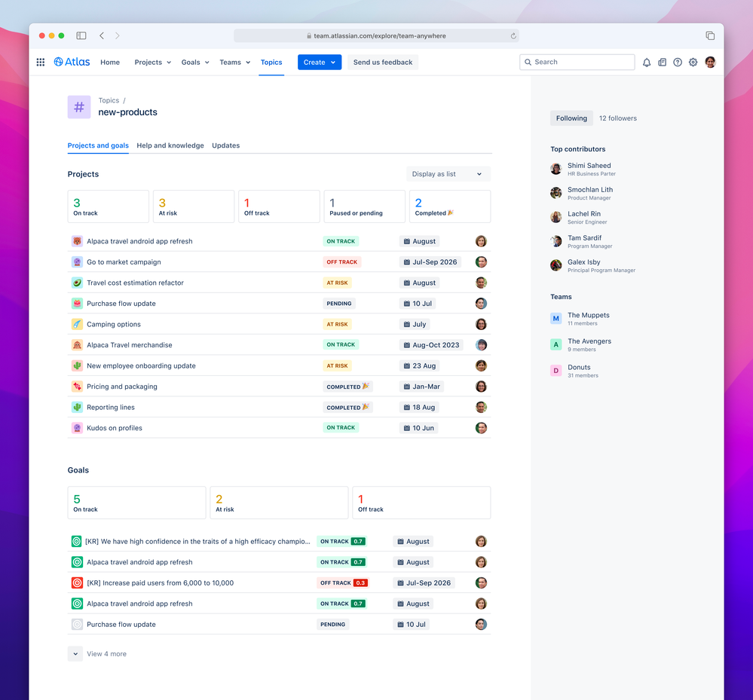Viewport: 753px width, 700px height.
Task: Open the user profile avatar in header
Action: [x=710, y=62]
